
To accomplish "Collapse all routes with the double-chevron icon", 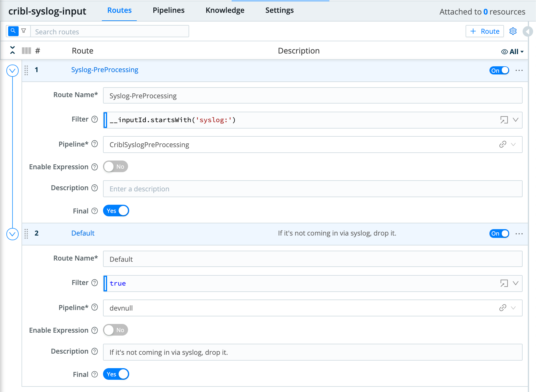I will point(12,50).
